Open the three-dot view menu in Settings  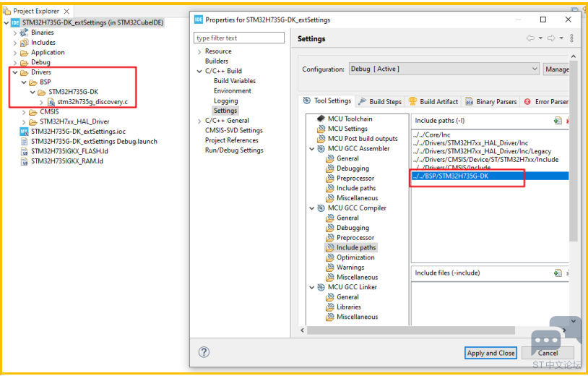(571, 38)
